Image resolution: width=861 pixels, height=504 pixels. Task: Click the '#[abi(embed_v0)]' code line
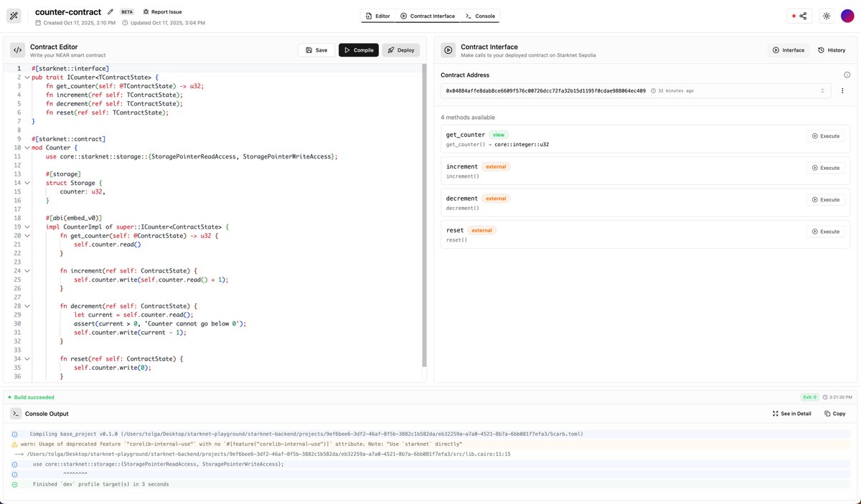pos(74,218)
